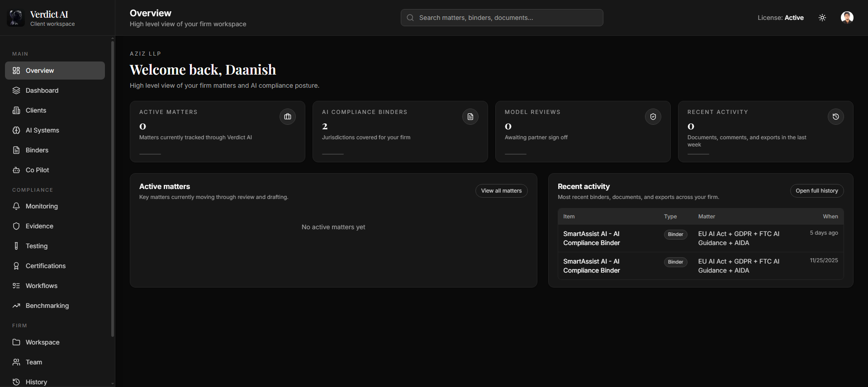The image size is (868, 387).
Task: Go to the Monitoring page
Action: (x=42, y=206)
